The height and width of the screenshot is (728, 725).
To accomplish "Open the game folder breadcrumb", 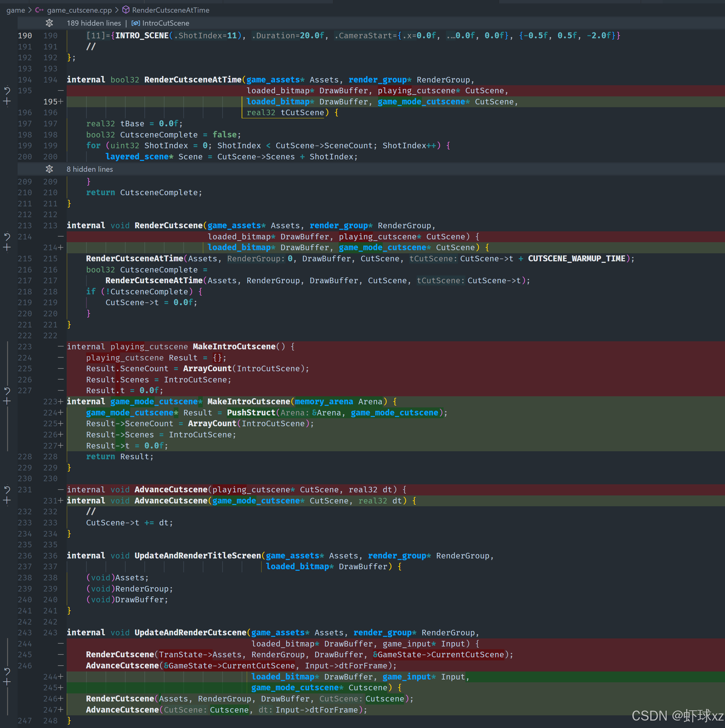I will pos(15,10).
